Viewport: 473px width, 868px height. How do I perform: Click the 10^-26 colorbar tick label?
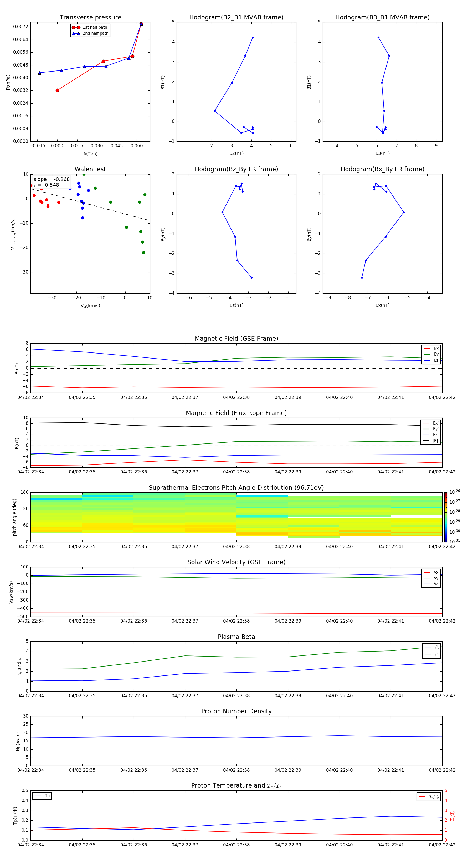(455, 492)
